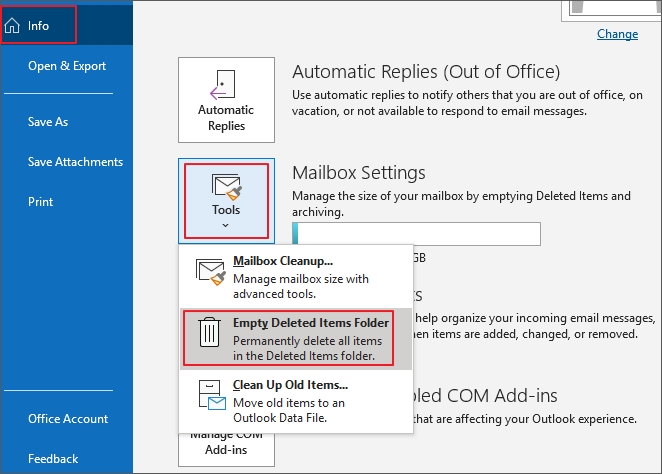Open the Print page
662x474 pixels.
pyautogui.click(x=41, y=202)
